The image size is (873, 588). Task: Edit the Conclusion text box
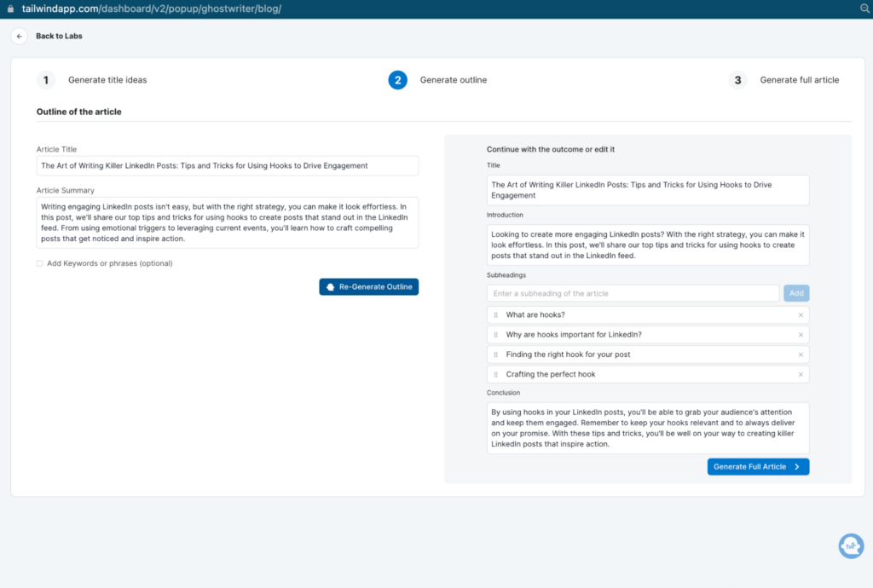(647, 428)
